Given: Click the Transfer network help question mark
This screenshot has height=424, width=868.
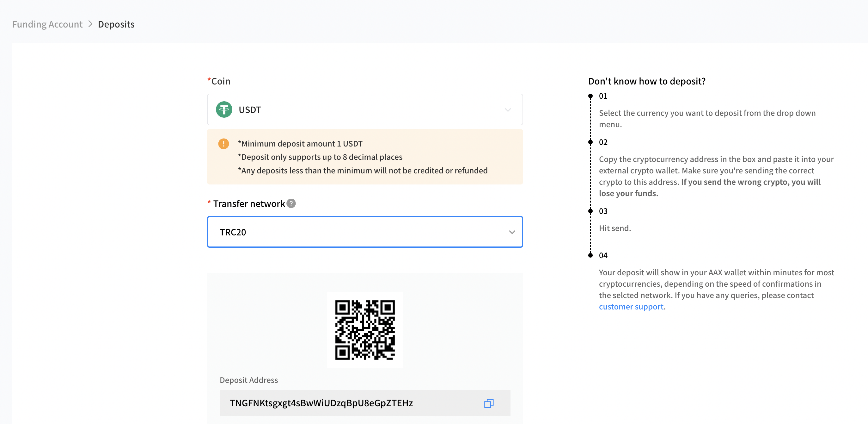Looking at the screenshot, I should 291,203.
